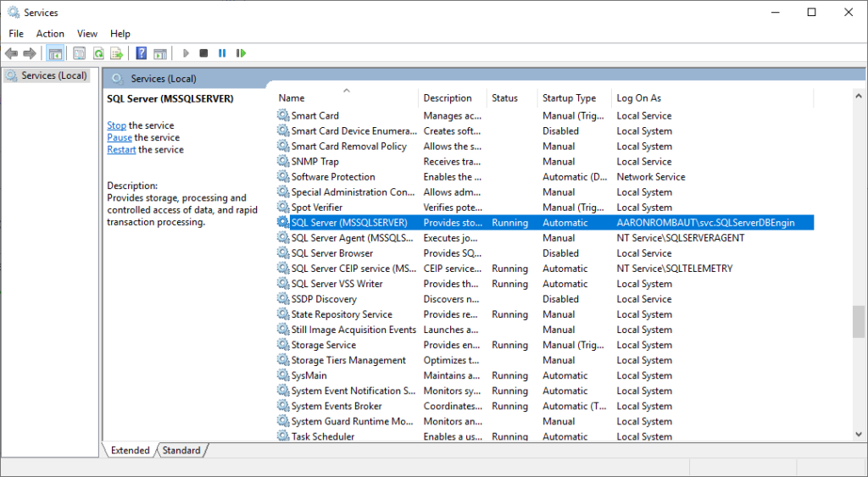Click the Pause the service link
Image resolution: width=868 pixels, height=477 pixels.
[x=120, y=137]
